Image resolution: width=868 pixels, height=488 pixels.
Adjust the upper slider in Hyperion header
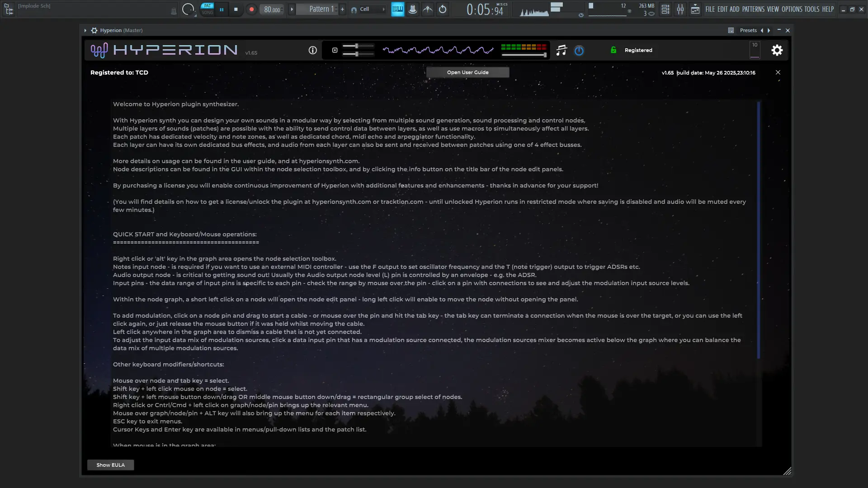pyautogui.click(x=357, y=46)
